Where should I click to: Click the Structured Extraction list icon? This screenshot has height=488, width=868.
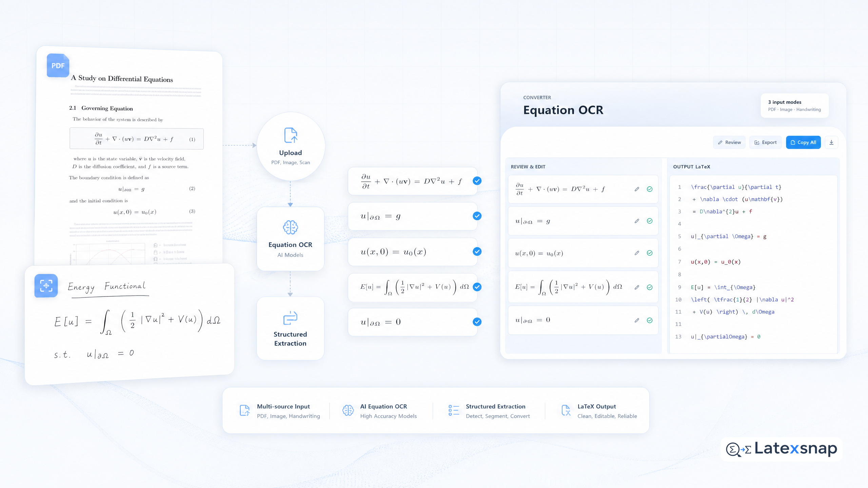pyautogui.click(x=454, y=410)
